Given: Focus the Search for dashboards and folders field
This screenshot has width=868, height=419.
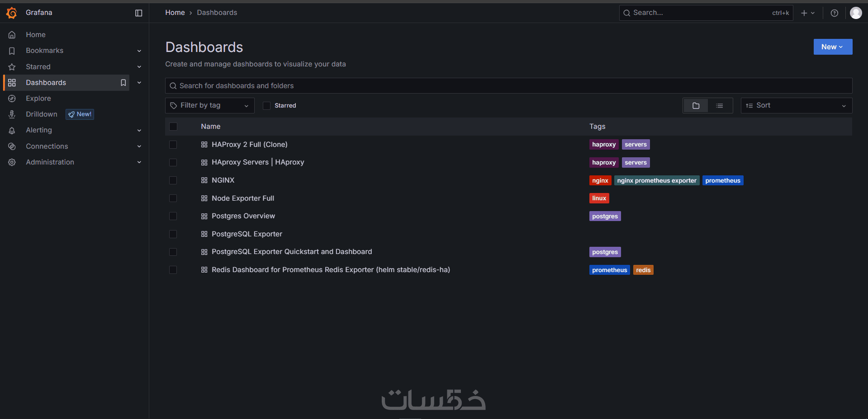Looking at the screenshot, I should click(x=508, y=86).
